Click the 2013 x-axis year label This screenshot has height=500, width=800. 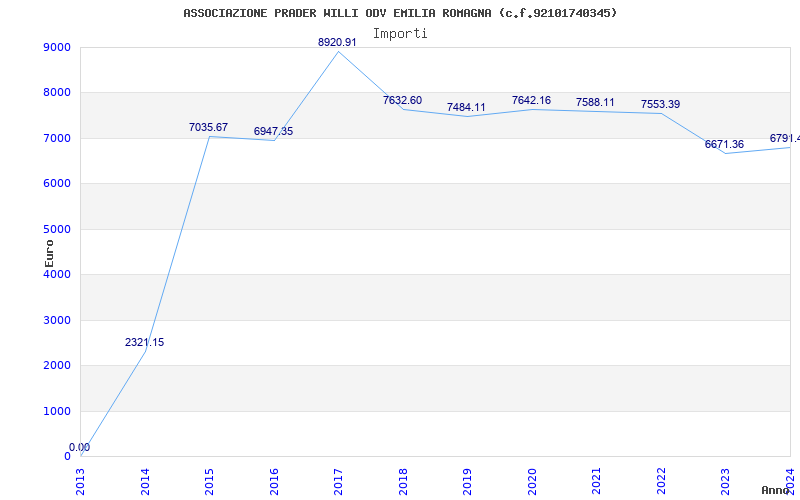click(80, 481)
